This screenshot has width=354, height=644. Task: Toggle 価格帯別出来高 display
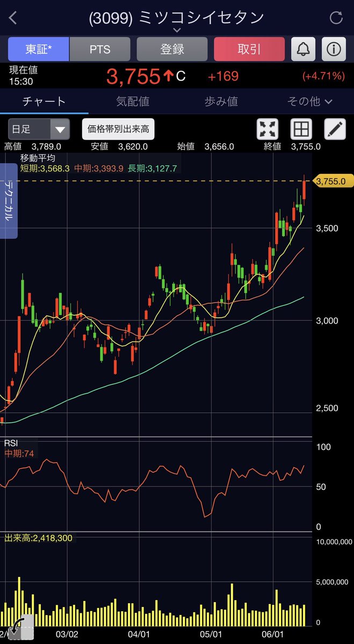click(x=118, y=129)
